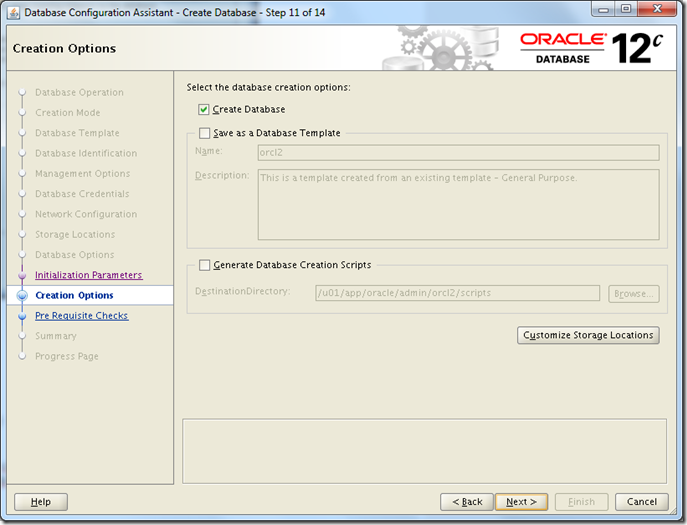
Task: Toggle the Create Database checkbox
Action: point(203,110)
